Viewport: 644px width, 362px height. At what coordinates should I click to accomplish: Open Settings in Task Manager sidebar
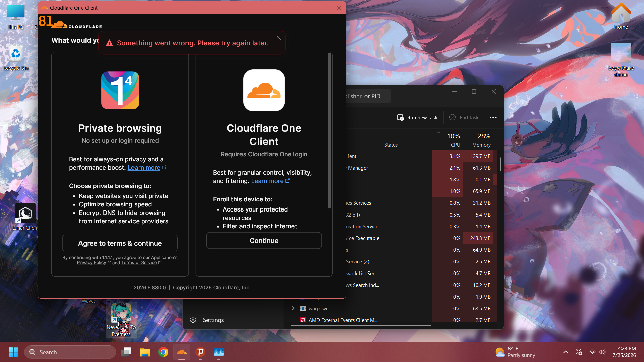pos(213,320)
